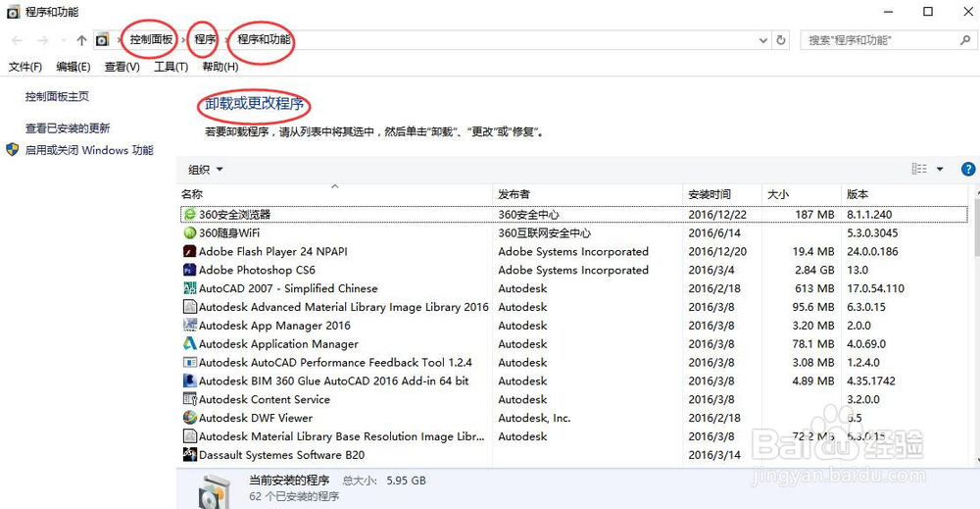Click the forward navigation arrow

point(42,40)
